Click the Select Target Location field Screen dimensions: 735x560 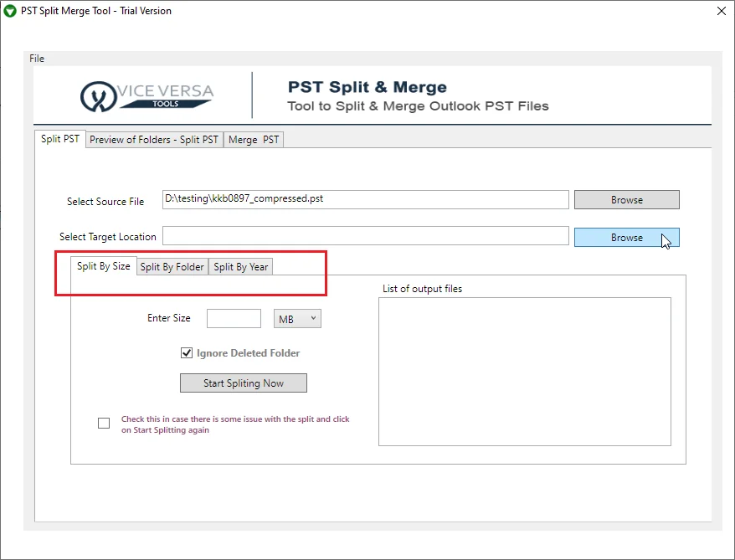pyautogui.click(x=366, y=236)
